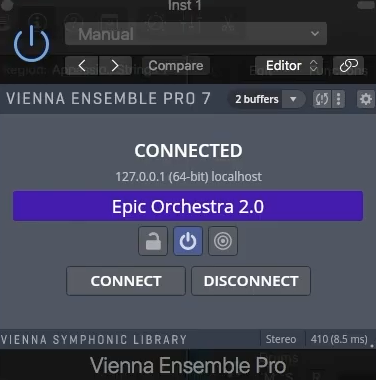Toggle the blue instance power button
The image size is (376, 380).
(x=188, y=241)
